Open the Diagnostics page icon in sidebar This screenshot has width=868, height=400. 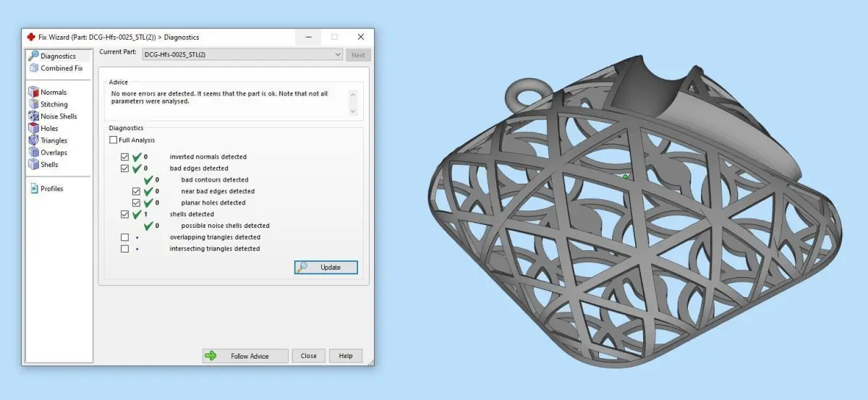click(x=33, y=56)
